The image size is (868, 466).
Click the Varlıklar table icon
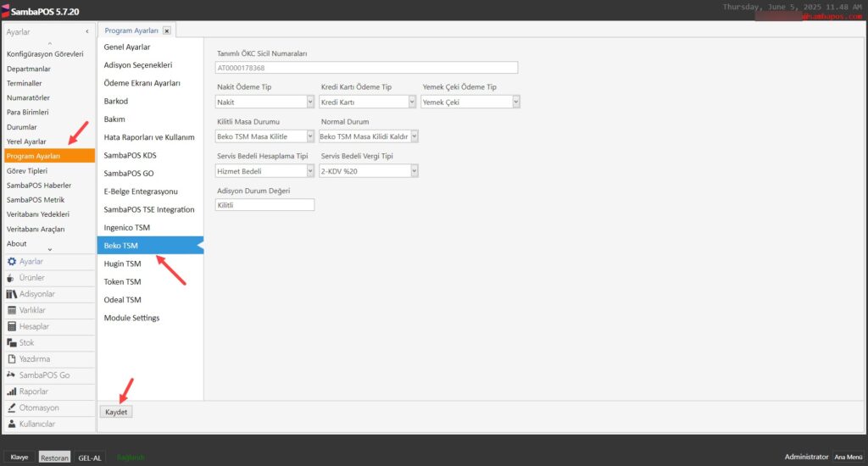(11, 310)
